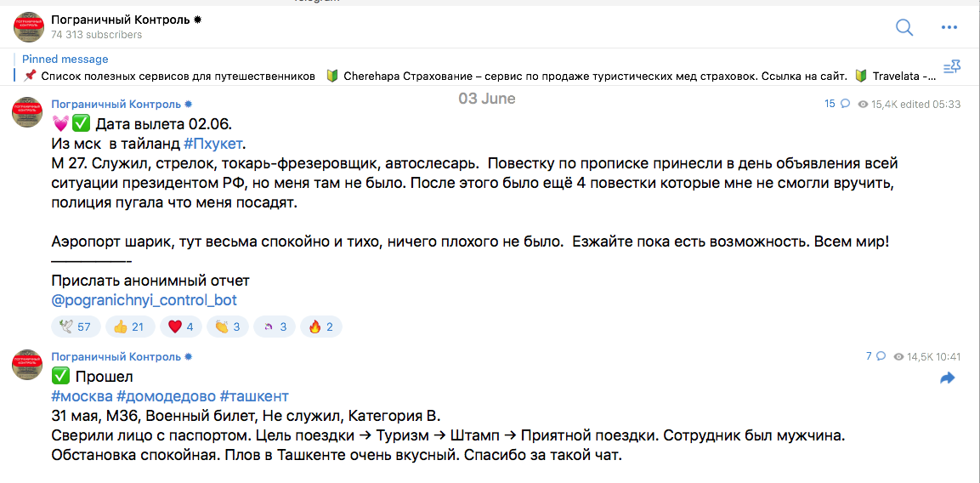This screenshot has height=483, width=980.
Task: Click the channel avatar in the header
Action: click(28, 27)
